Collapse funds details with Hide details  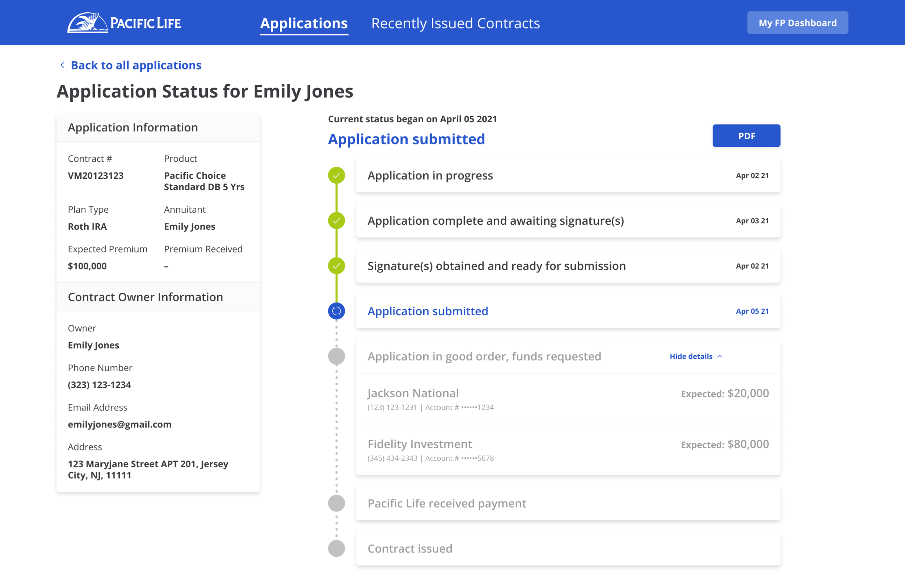pyautogui.click(x=691, y=356)
